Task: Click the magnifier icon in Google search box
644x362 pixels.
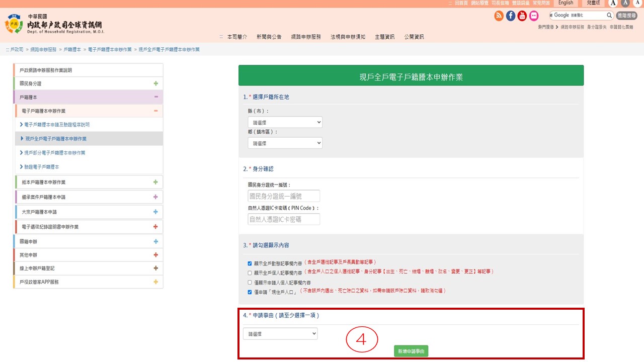Action: tap(609, 16)
